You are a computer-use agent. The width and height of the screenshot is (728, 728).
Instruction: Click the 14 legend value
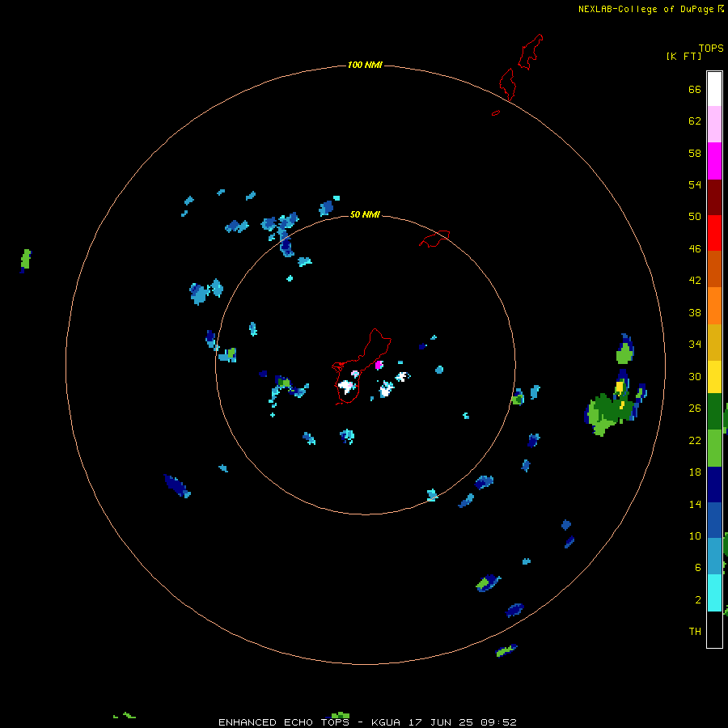695,504
